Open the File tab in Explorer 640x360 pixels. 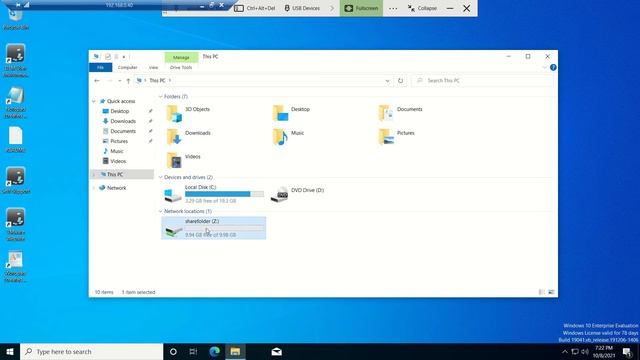click(x=100, y=67)
